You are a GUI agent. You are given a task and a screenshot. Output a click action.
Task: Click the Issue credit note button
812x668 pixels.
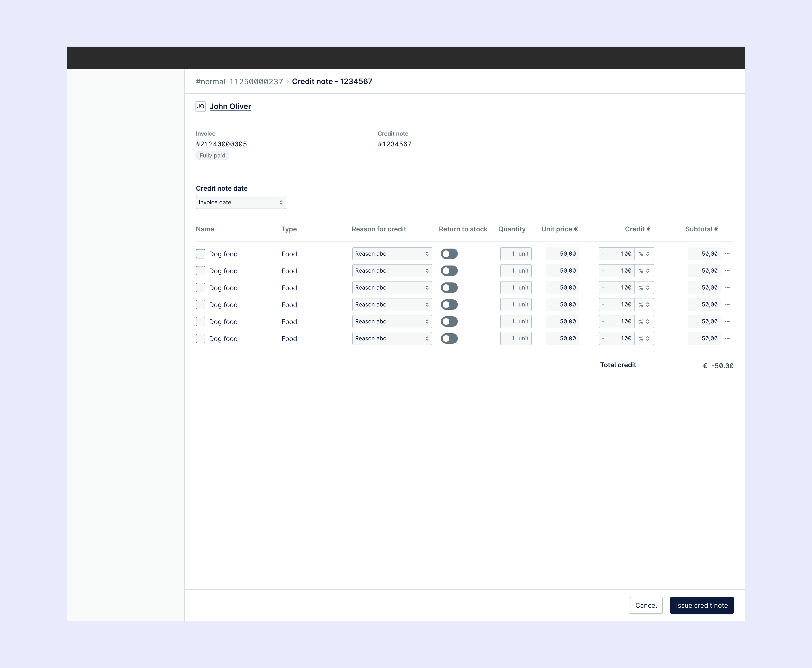click(702, 605)
